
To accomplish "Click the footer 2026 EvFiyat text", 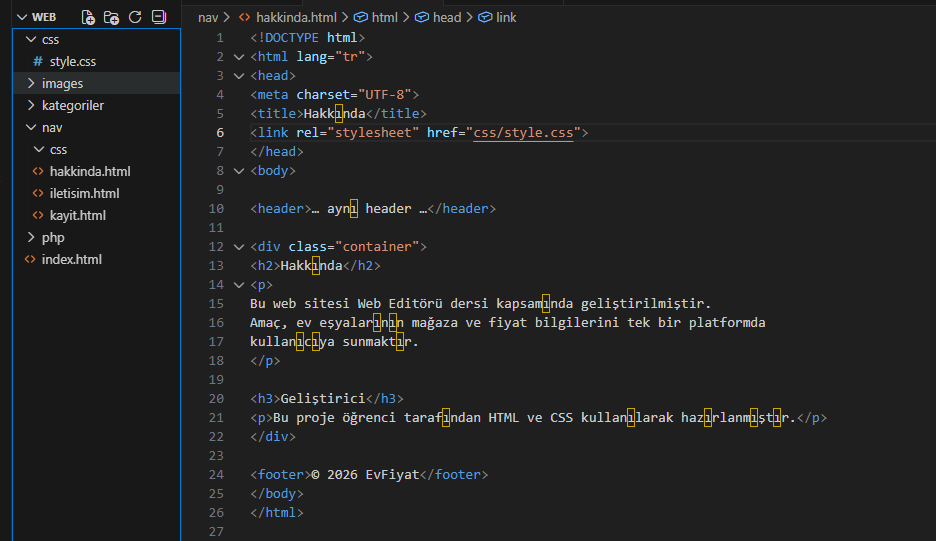I will [365, 475].
